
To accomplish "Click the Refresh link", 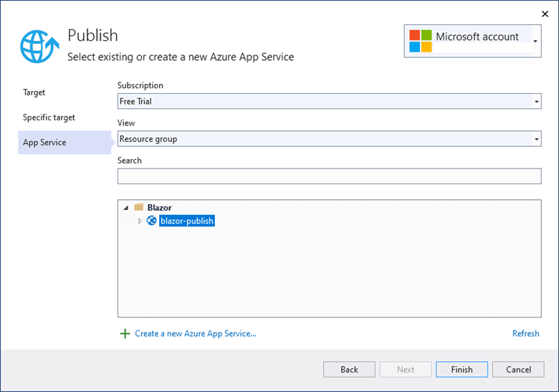I will point(525,333).
